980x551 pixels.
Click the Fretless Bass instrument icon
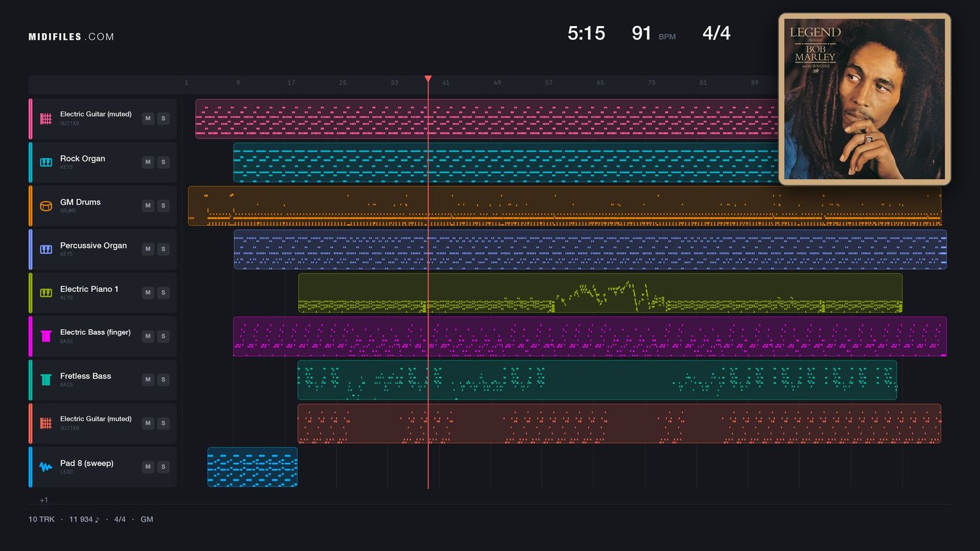coord(46,380)
